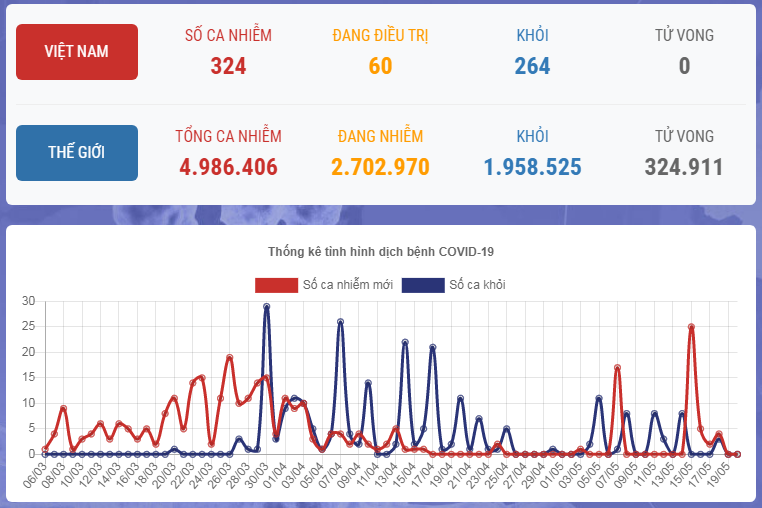Select Vietnam's death count 0

click(x=684, y=66)
